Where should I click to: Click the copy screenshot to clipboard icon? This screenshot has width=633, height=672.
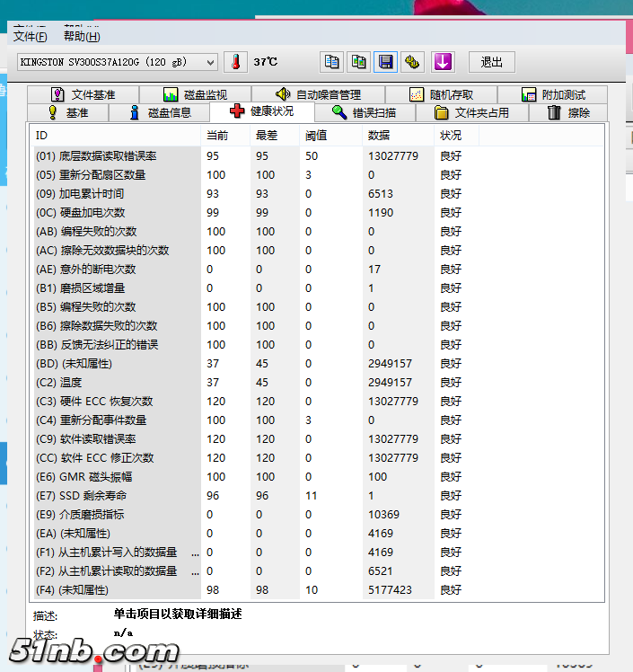click(x=359, y=62)
